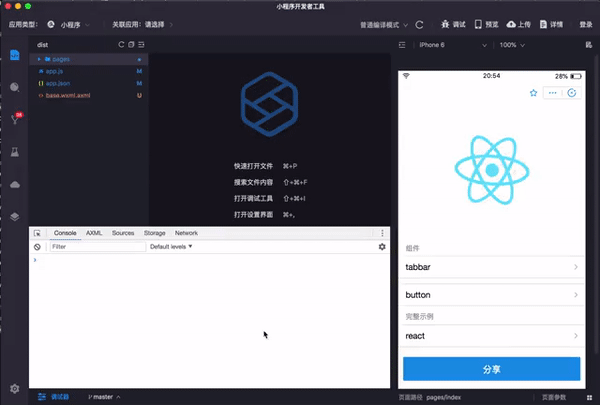
Task: Click the pages/index page path text
Action: 443,397
